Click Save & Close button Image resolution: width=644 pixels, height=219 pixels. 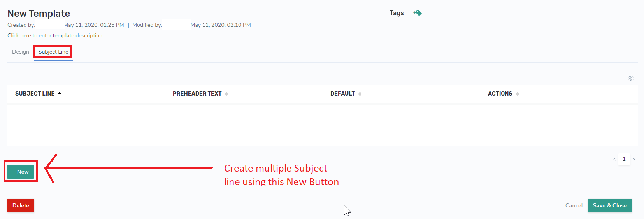click(x=609, y=206)
